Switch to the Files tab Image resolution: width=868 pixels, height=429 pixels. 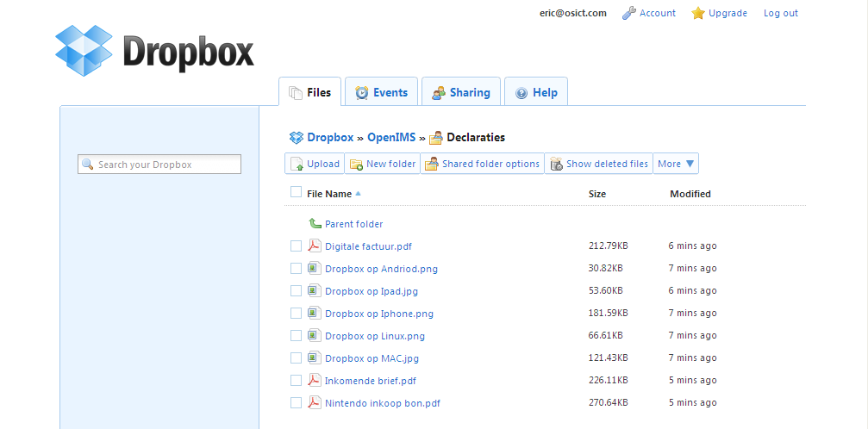coord(310,92)
